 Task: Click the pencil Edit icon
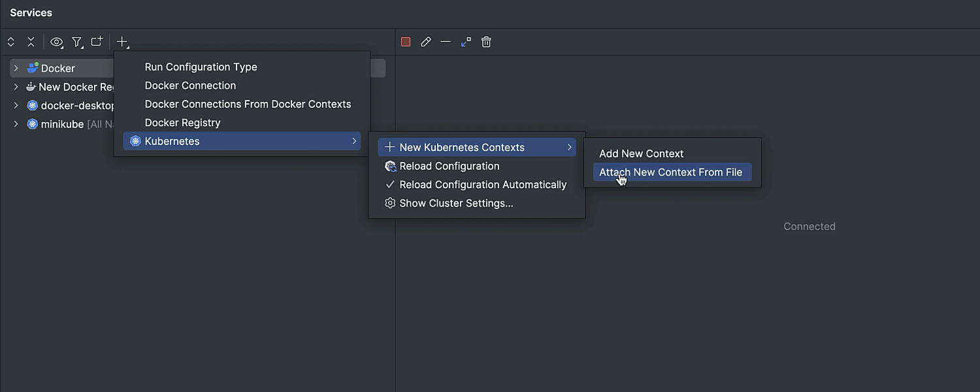coord(426,42)
